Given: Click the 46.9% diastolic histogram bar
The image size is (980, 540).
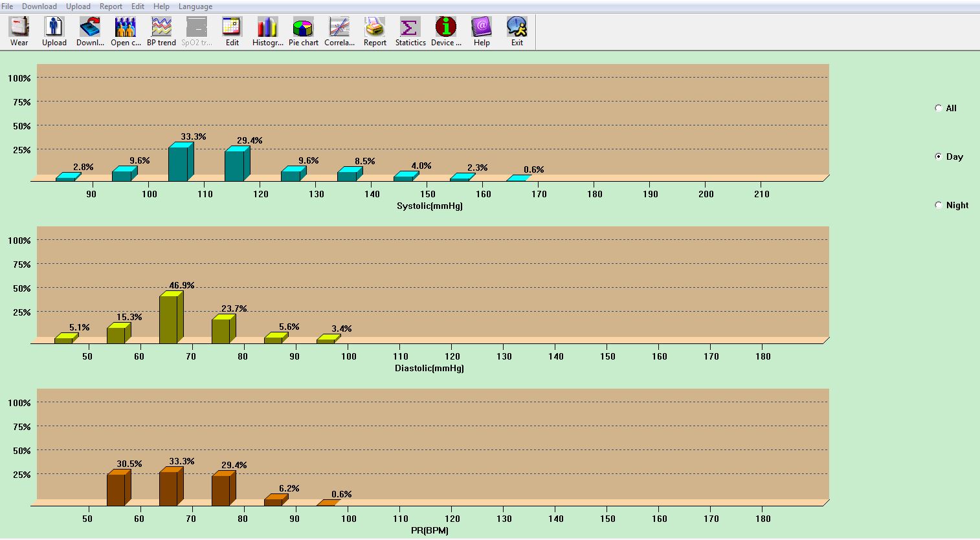Looking at the screenshot, I should (x=170, y=318).
